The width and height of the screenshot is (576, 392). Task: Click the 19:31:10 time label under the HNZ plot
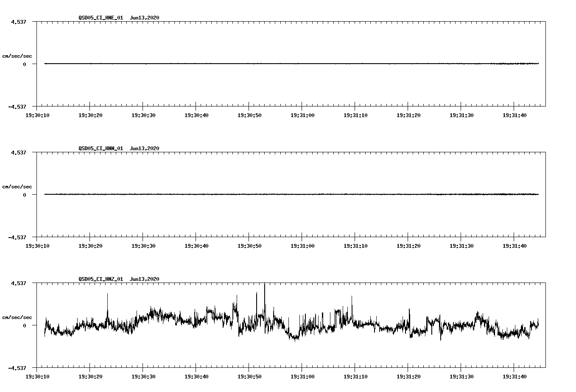(355, 376)
